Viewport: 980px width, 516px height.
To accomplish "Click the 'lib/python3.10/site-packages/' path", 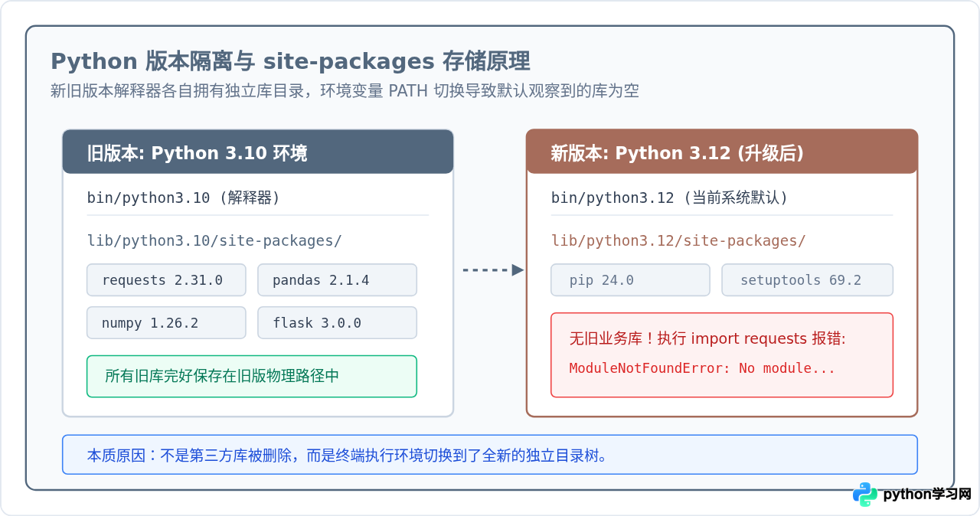I will tap(214, 240).
